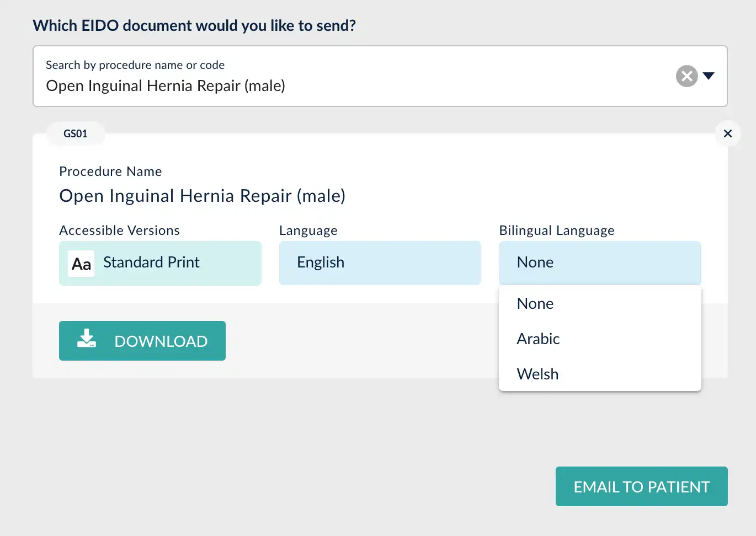Click the Which EIDO document heading

tap(194, 26)
